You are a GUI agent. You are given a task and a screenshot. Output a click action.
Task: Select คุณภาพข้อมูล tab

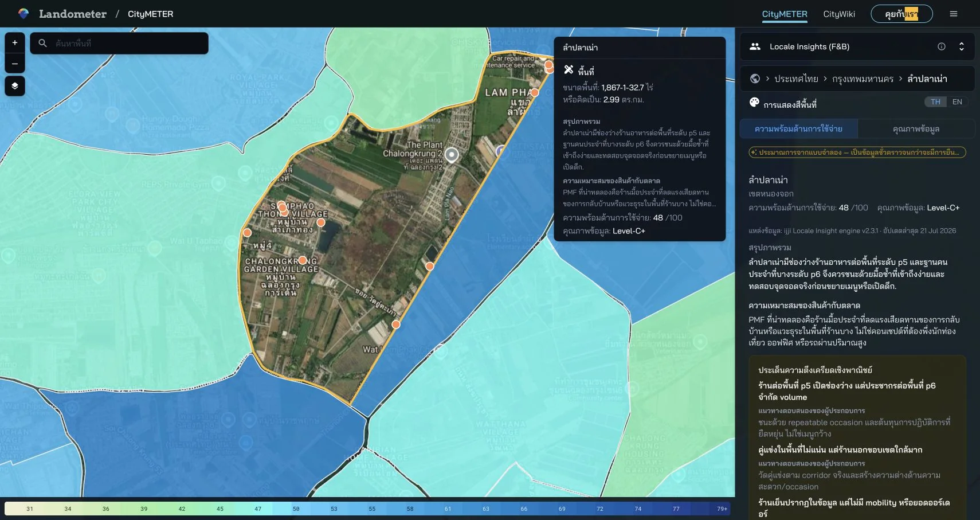coord(916,128)
